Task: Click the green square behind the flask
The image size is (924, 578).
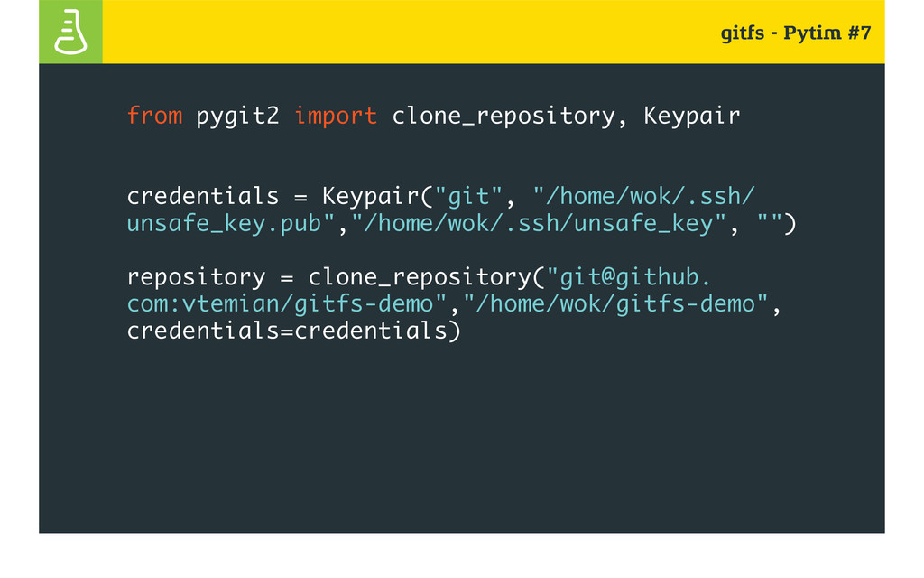Action: point(70,32)
